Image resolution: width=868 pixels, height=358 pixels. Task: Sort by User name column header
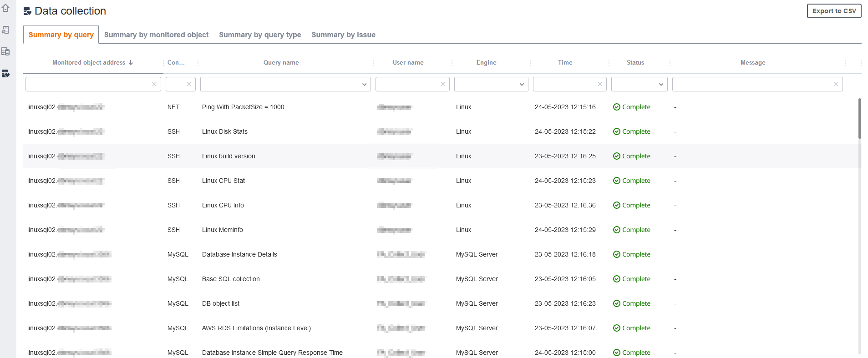click(x=408, y=63)
